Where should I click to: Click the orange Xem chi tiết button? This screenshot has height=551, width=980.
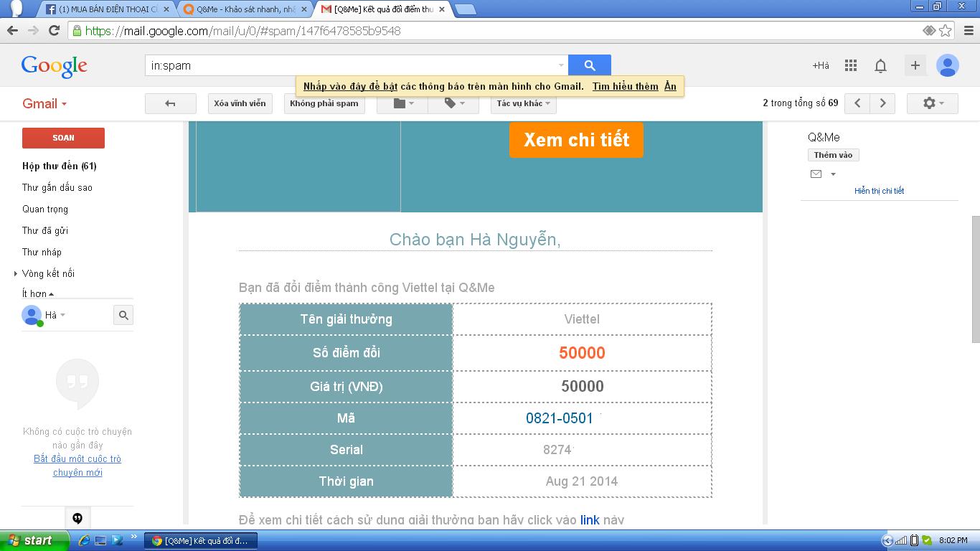[576, 139]
